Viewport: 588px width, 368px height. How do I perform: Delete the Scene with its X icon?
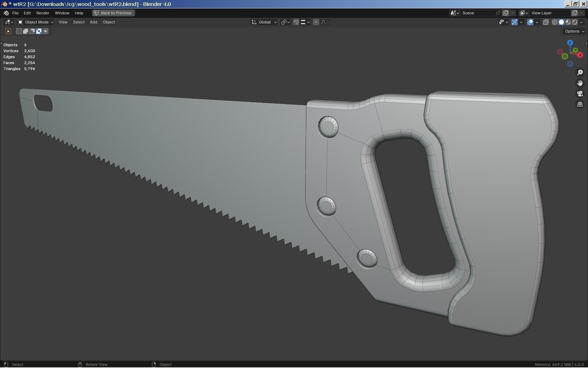pyautogui.click(x=513, y=13)
